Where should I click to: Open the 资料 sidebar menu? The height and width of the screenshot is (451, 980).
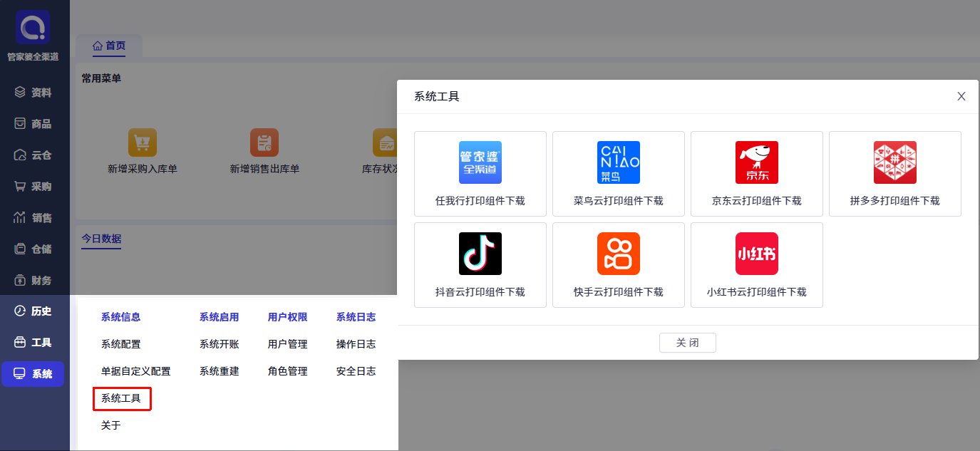click(x=33, y=93)
